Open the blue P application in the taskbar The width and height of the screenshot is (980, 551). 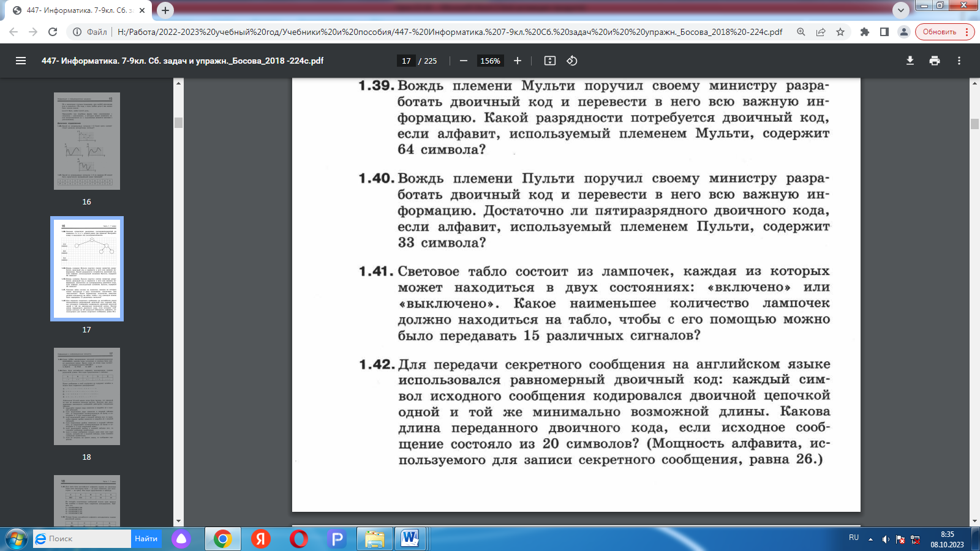336,539
